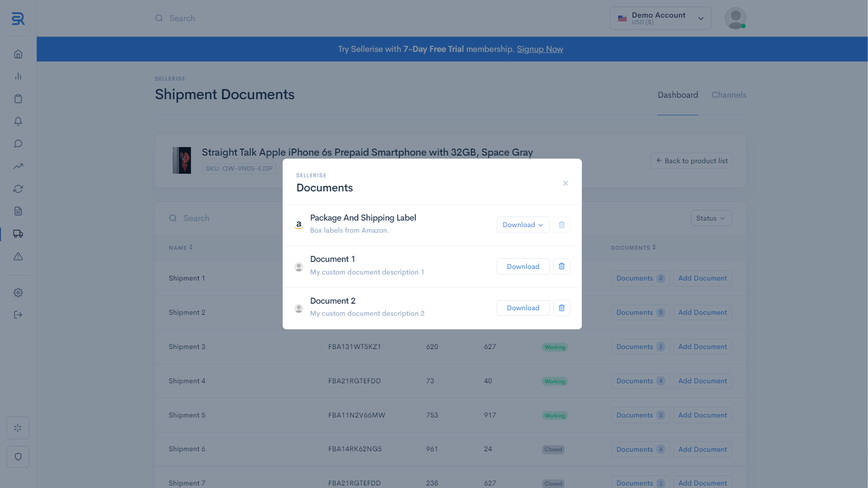This screenshot has height=488, width=868.
Task: Click the iPhone product thumbnail
Action: tap(182, 160)
